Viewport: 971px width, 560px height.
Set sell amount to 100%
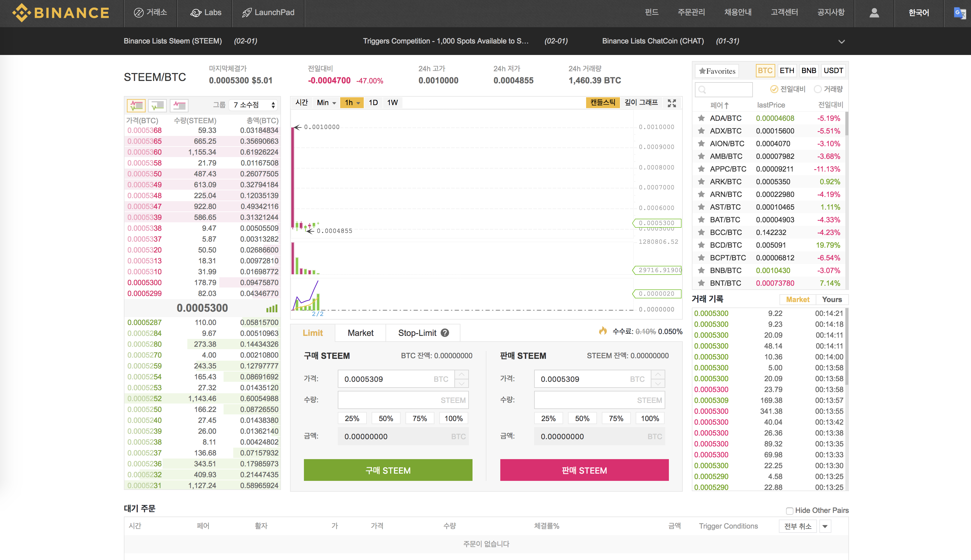point(650,418)
